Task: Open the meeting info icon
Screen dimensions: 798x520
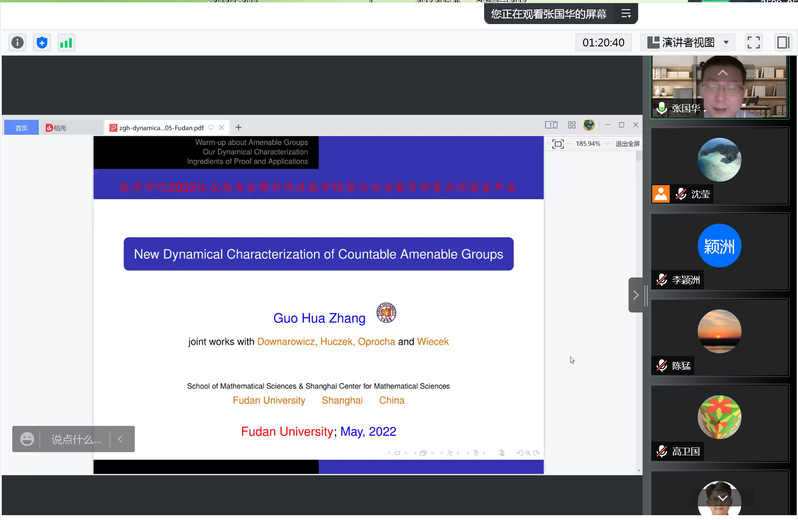Action: (17, 42)
